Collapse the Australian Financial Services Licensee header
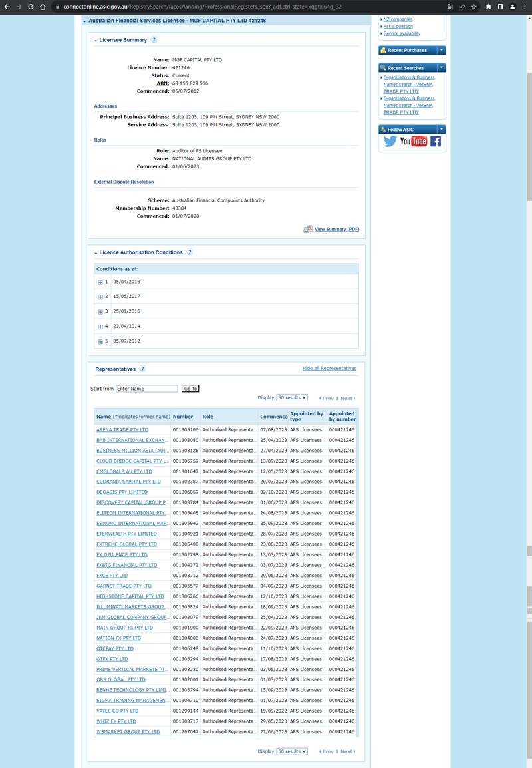 (x=84, y=21)
